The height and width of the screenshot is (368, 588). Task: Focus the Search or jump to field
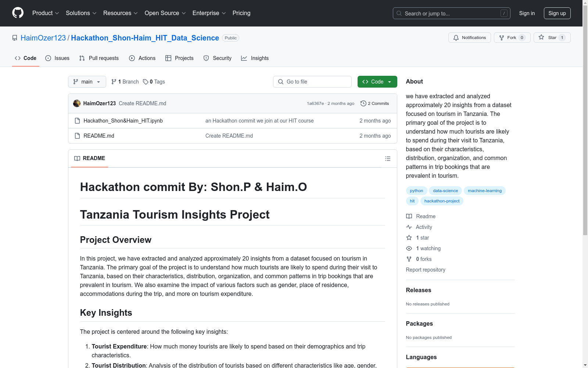(x=452, y=13)
